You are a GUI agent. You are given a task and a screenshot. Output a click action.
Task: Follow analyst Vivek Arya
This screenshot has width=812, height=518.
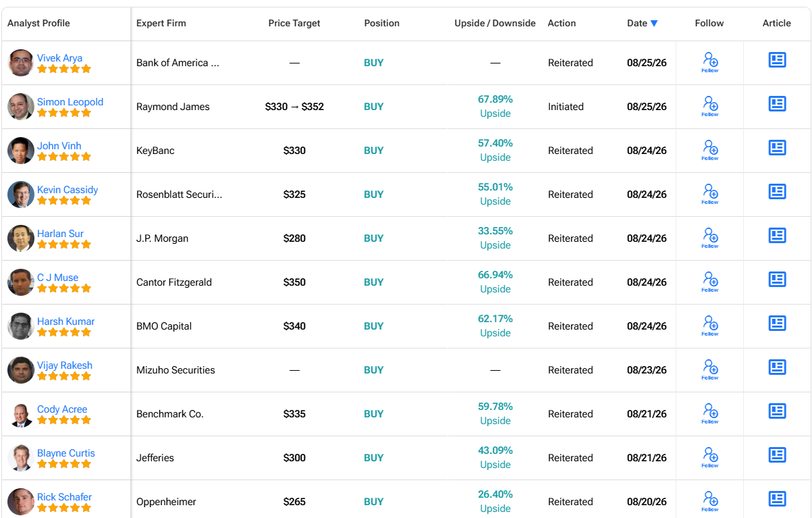point(710,62)
